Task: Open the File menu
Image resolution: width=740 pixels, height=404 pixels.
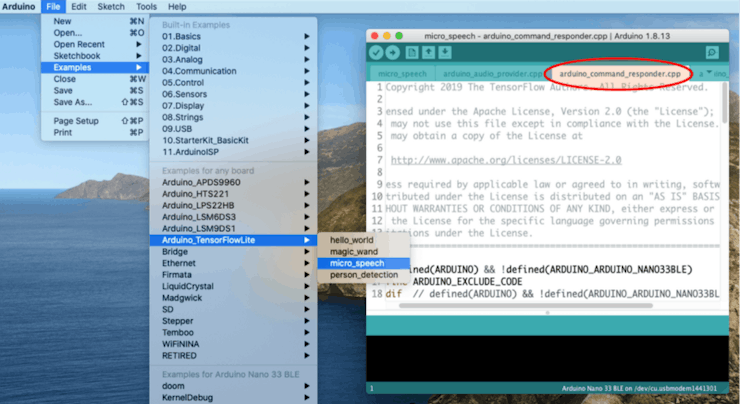Action: (x=53, y=7)
